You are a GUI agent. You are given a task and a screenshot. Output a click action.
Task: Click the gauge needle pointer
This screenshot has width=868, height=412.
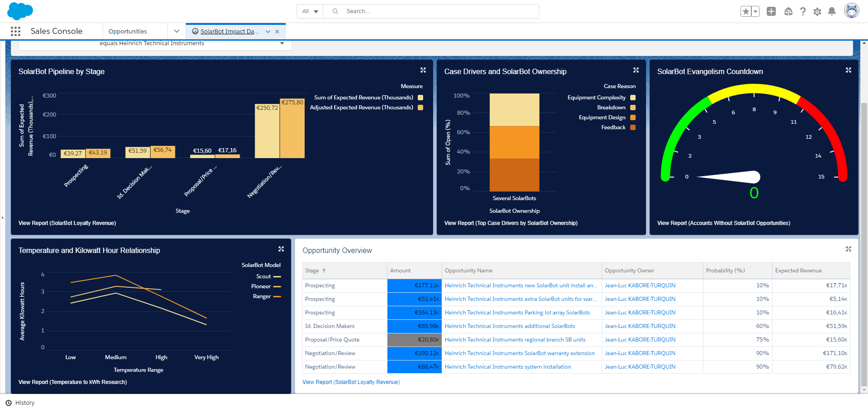coord(729,177)
